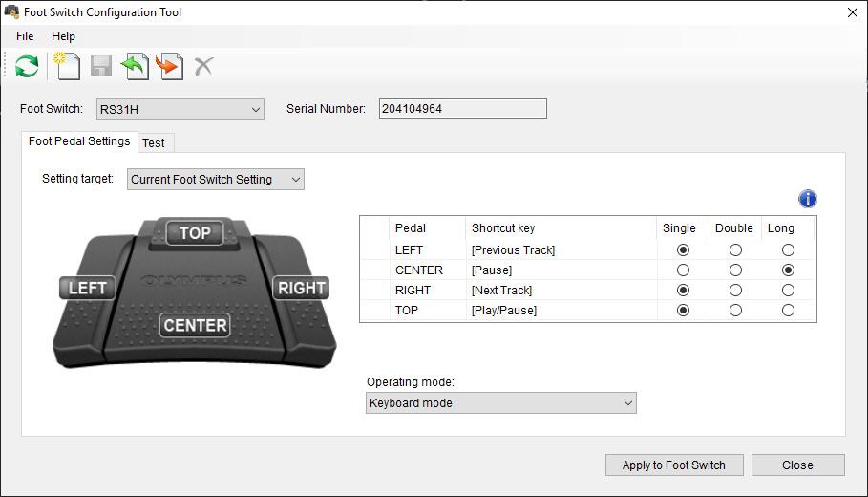This screenshot has height=497, width=868.
Task: Open the Setting target dropdown
Action: coord(215,180)
